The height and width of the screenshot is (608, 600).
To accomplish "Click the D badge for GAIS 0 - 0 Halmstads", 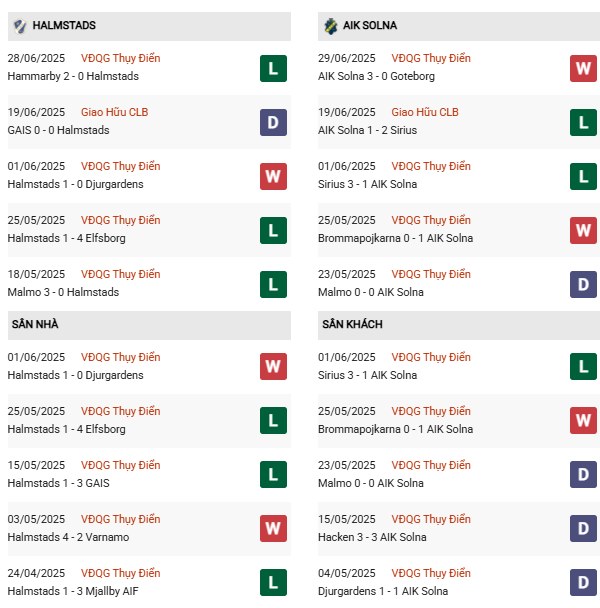I will point(273,122).
